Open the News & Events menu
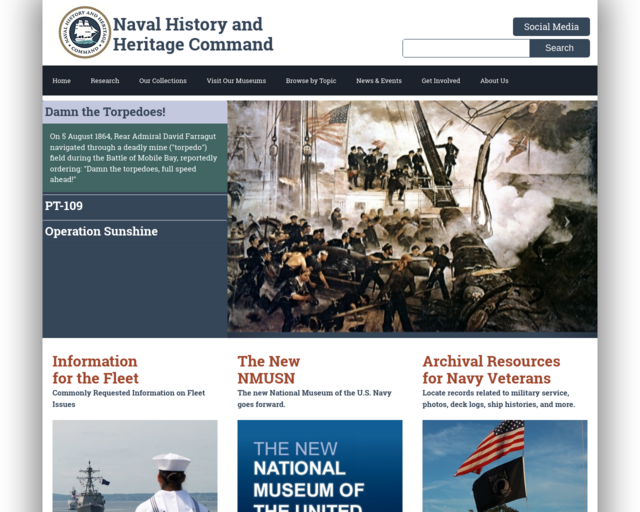This screenshot has width=640, height=512. (379, 81)
